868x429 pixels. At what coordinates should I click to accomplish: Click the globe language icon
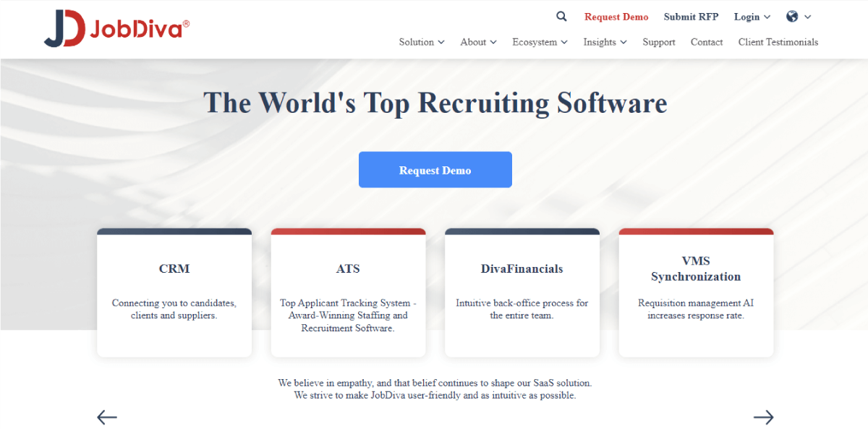(x=792, y=17)
